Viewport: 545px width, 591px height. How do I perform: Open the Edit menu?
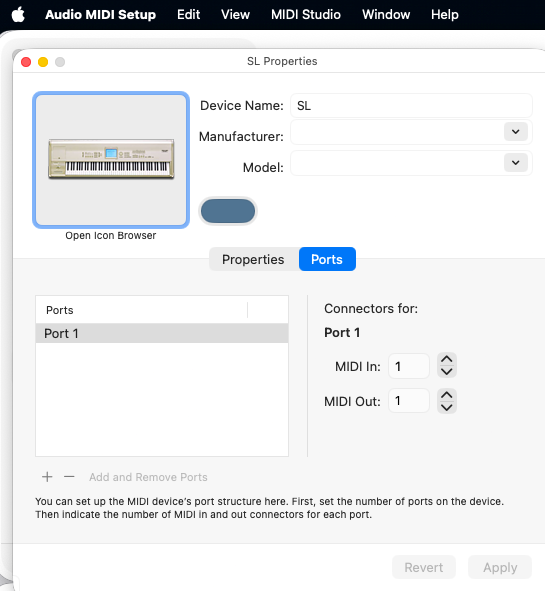click(188, 15)
